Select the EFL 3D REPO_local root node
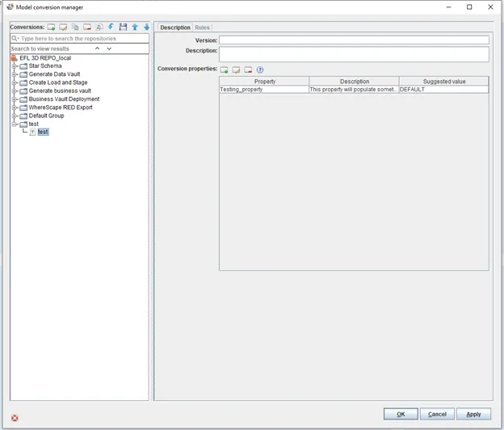 [45, 58]
